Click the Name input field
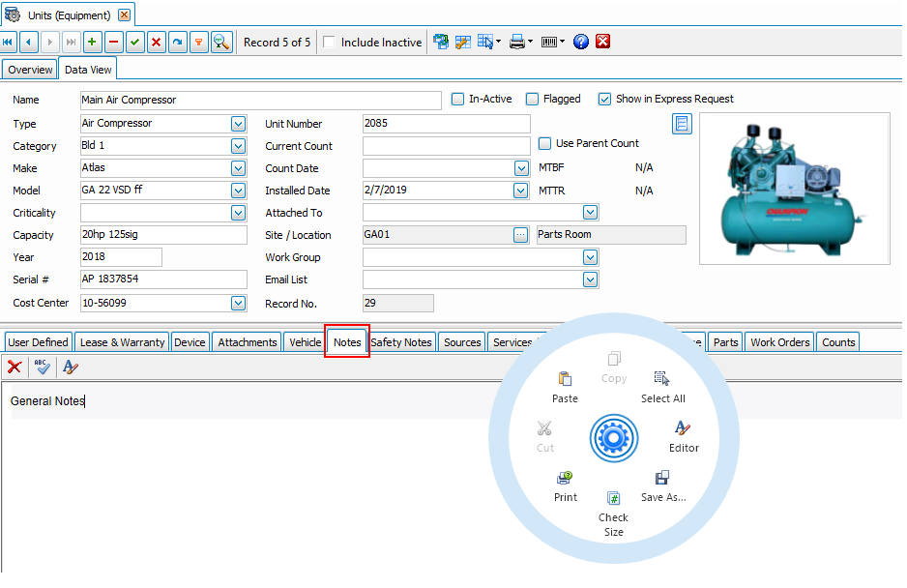This screenshot has width=907, height=588. [x=261, y=100]
